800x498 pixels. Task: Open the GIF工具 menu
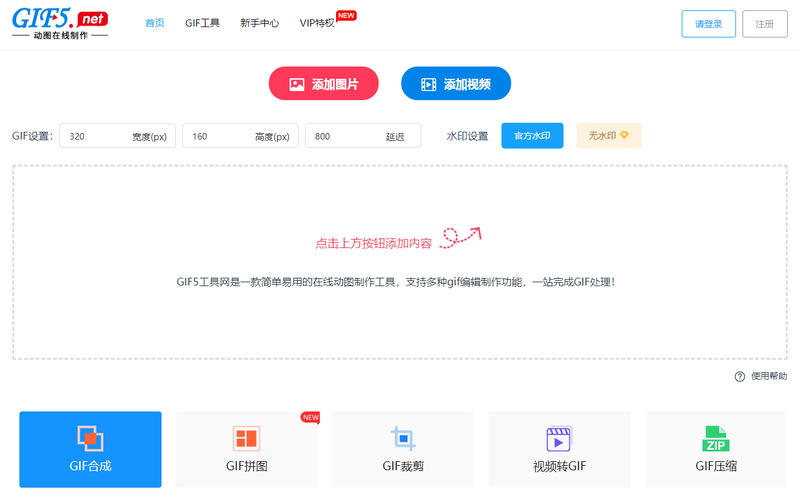click(x=202, y=23)
